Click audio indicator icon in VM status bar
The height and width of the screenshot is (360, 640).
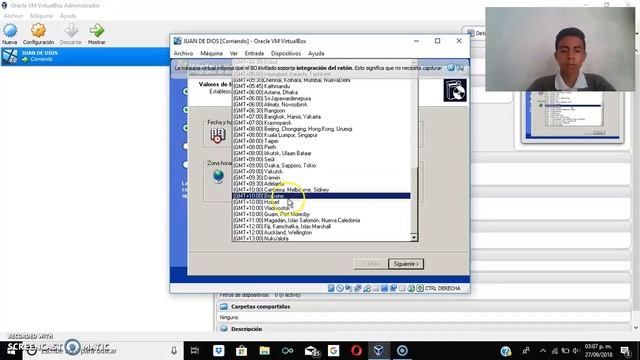pyautogui.click(x=349, y=288)
